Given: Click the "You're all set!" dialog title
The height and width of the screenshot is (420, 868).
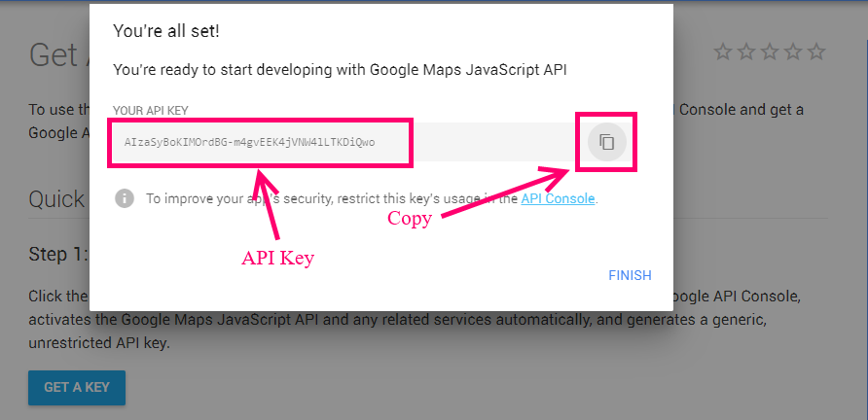Looking at the screenshot, I should 166,31.
